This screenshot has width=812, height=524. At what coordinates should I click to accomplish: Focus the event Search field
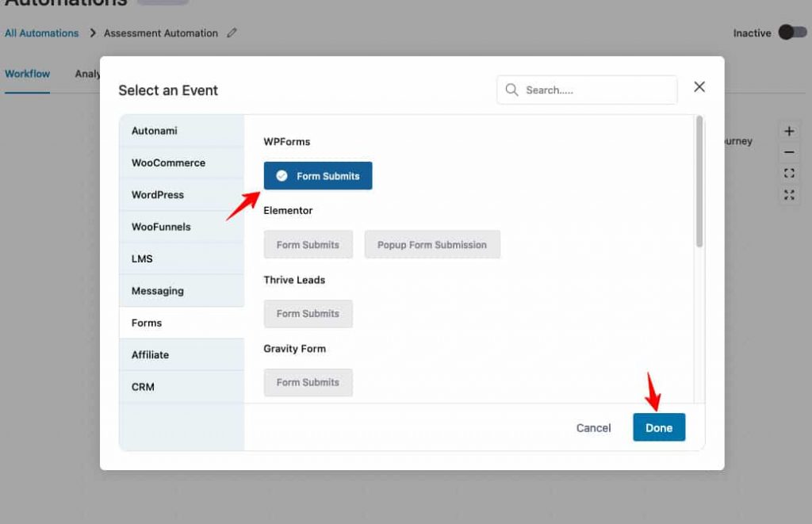(x=587, y=90)
